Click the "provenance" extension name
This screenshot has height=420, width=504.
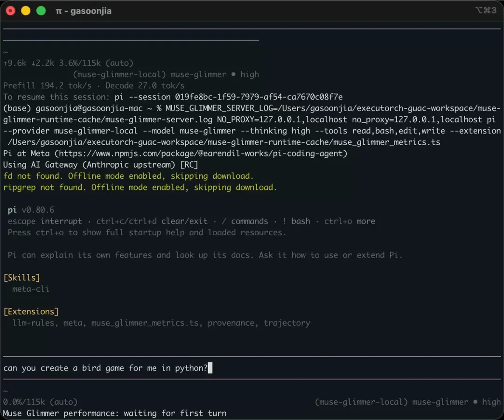(231, 323)
